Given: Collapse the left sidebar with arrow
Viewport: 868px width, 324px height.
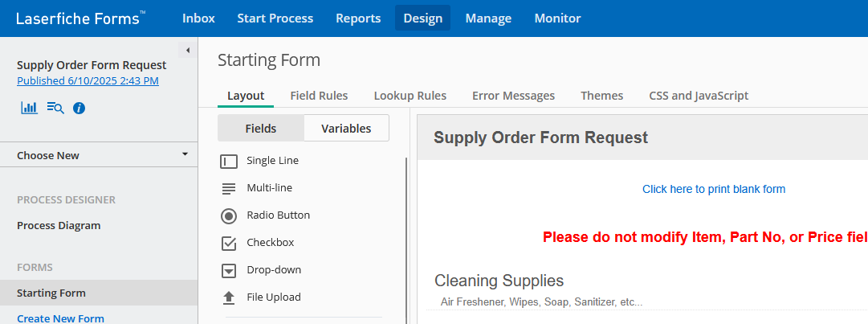Looking at the screenshot, I should [188, 51].
